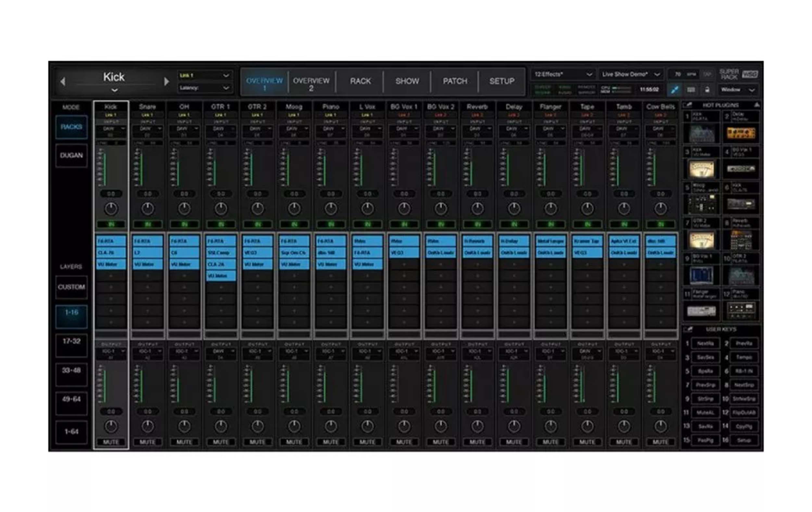Mute the L Vox rack output
This screenshot has width=812, height=512.
point(367,442)
